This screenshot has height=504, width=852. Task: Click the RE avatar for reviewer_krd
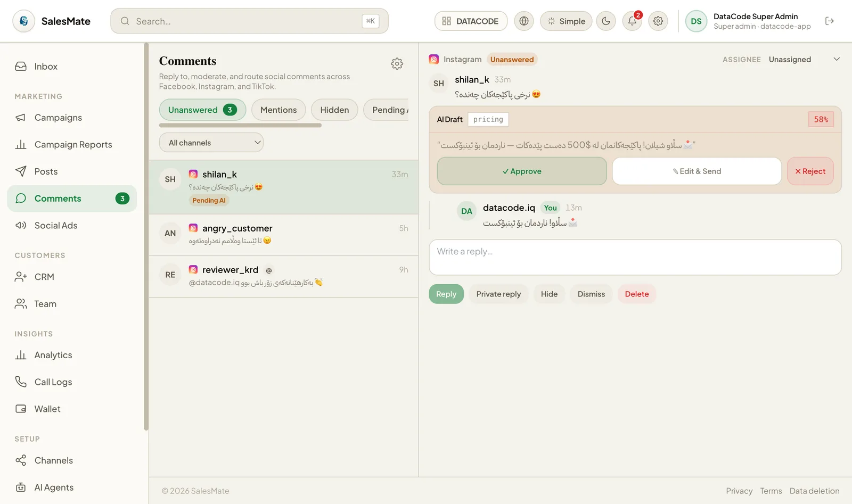pyautogui.click(x=170, y=275)
